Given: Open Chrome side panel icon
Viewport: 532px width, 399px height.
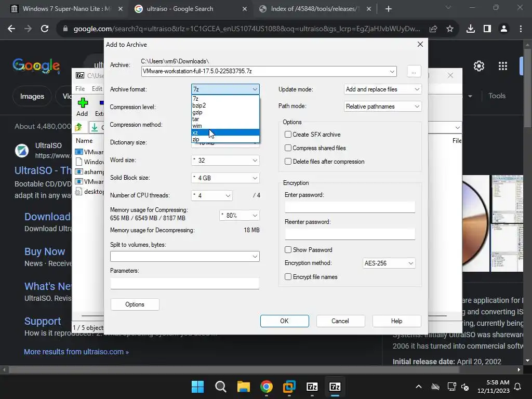Looking at the screenshot, I should [487, 29].
